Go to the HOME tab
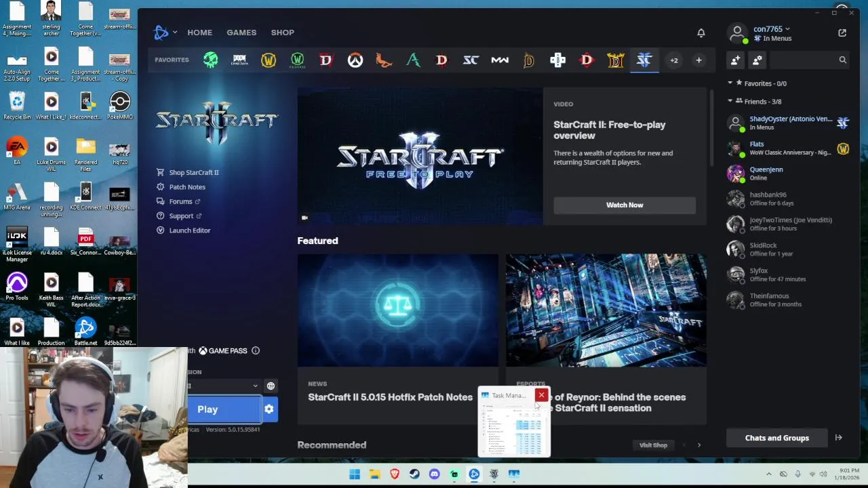868x488 pixels. 200,33
